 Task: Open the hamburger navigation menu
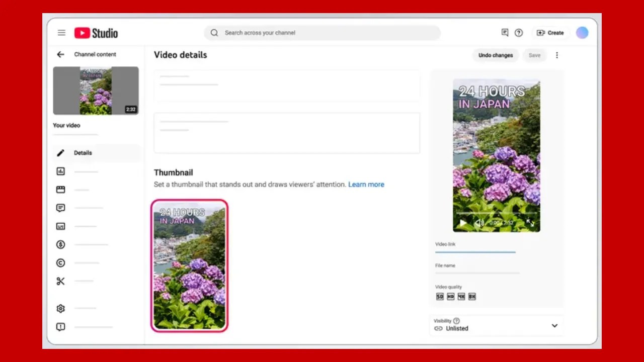[x=61, y=33]
